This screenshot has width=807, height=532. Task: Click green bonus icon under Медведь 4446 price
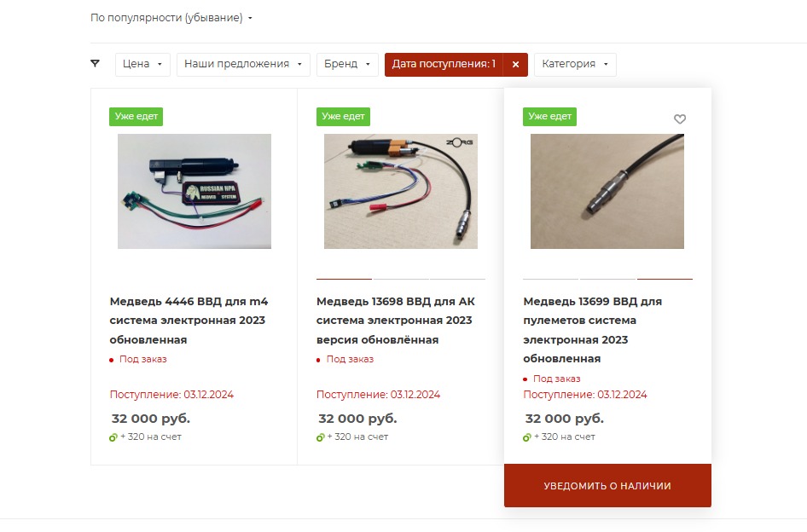[x=113, y=437]
